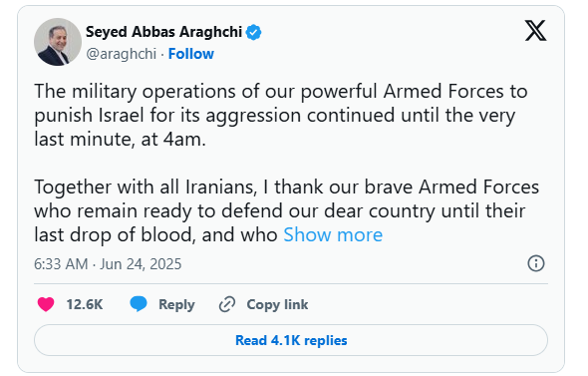Image resolution: width=588 pixels, height=376 pixels.
Task: Follow the @araghchi account
Action: [x=191, y=54]
